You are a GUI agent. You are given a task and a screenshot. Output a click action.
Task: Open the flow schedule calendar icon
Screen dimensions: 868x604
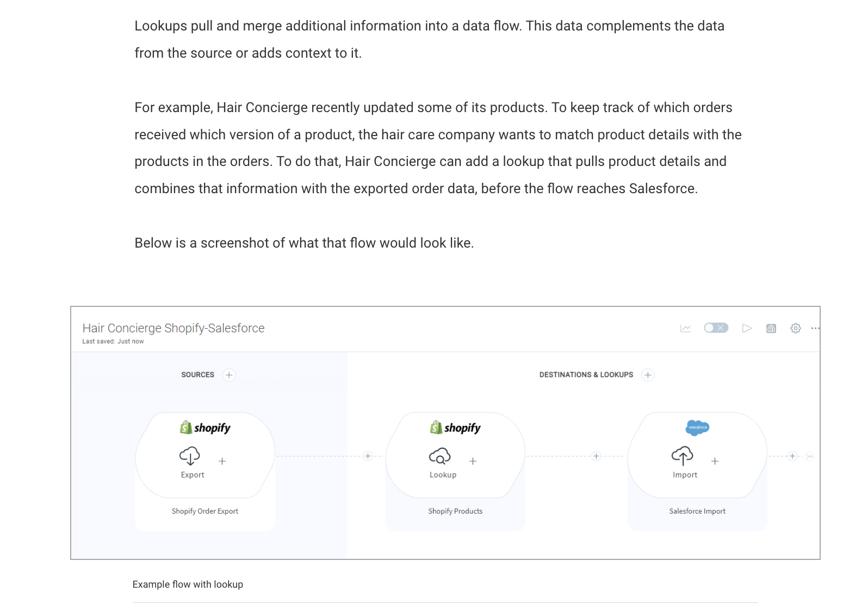pyautogui.click(x=771, y=328)
